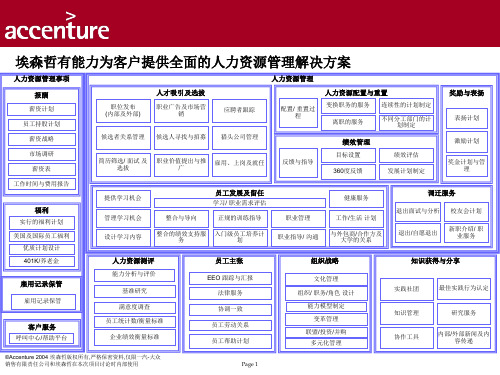This screenshot has height=375, width=500.
Task: Click the 能力分析与评价 box
Action: [134, 275]
